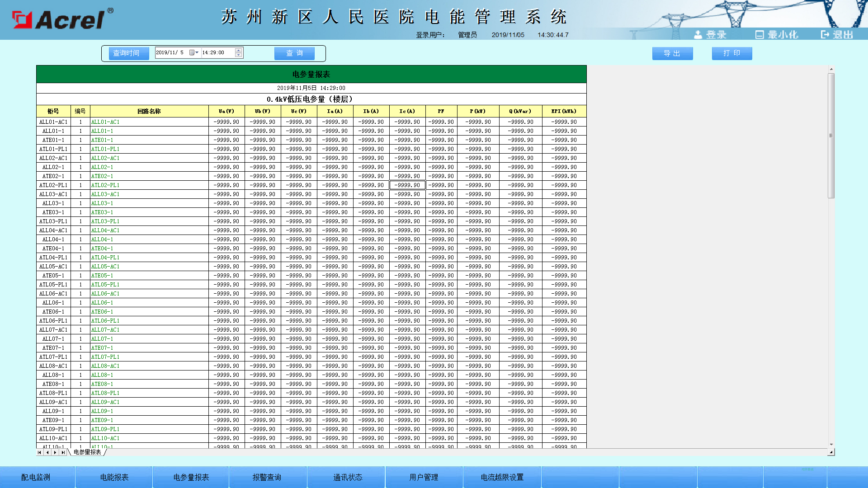The image size is (868, 488).
Task: Click the 导出 export button
Action: click(x=672, y=53)
